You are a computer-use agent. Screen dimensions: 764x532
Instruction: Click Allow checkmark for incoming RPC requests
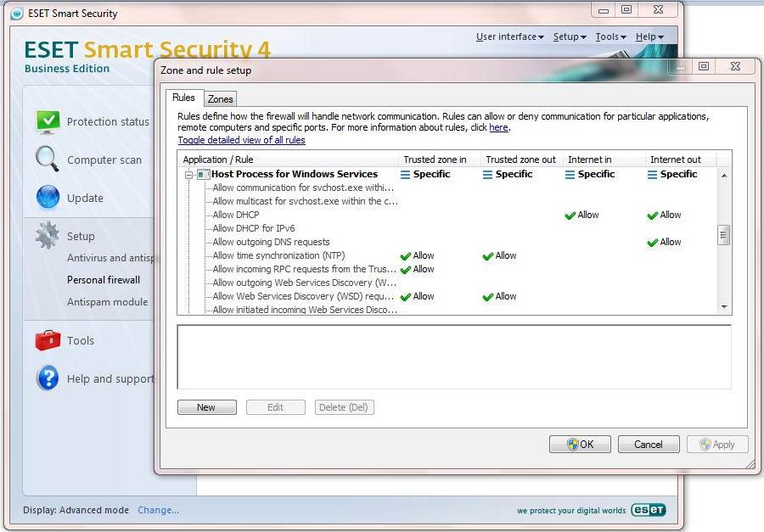[406, 270]
